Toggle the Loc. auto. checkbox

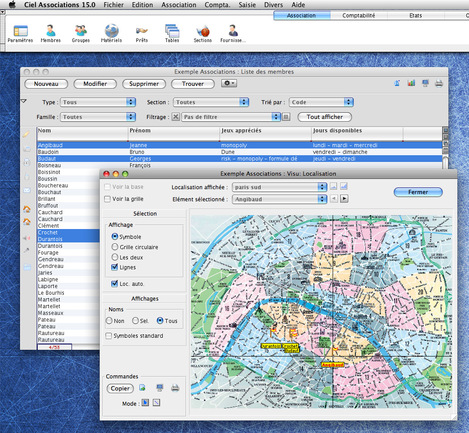[114, 284]
